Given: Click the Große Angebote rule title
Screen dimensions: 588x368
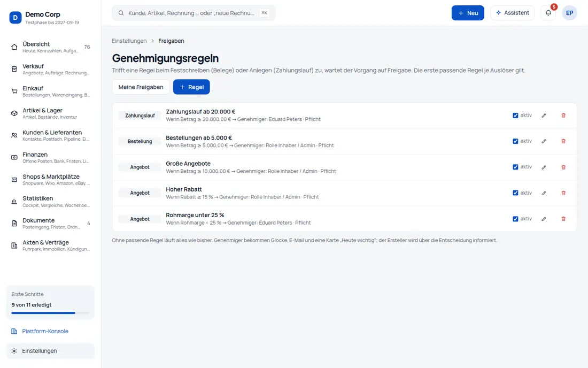Looking at the screenshot, I should (x=188, y=164).
